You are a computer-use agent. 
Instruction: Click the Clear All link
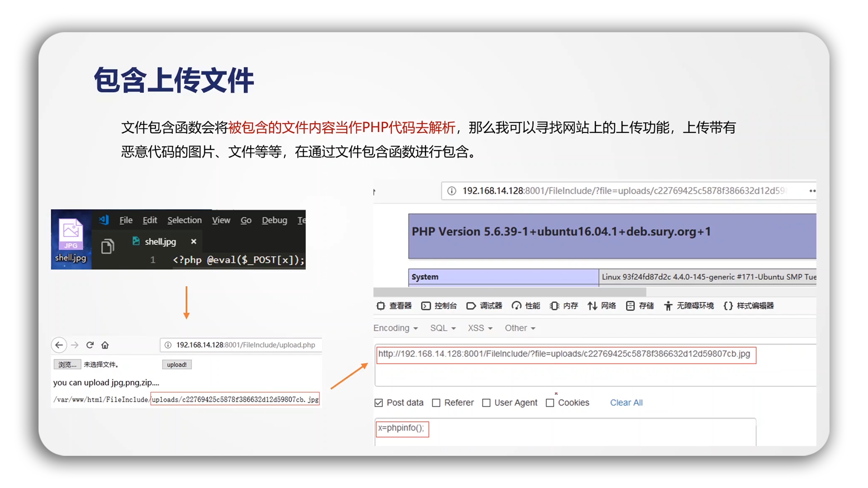click(x=626, y=403)
